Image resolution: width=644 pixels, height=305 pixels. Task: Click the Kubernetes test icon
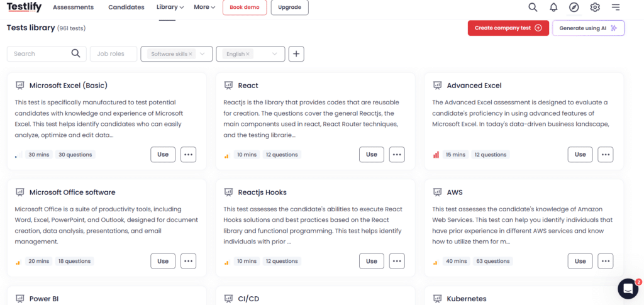click(x=437, y=299)
